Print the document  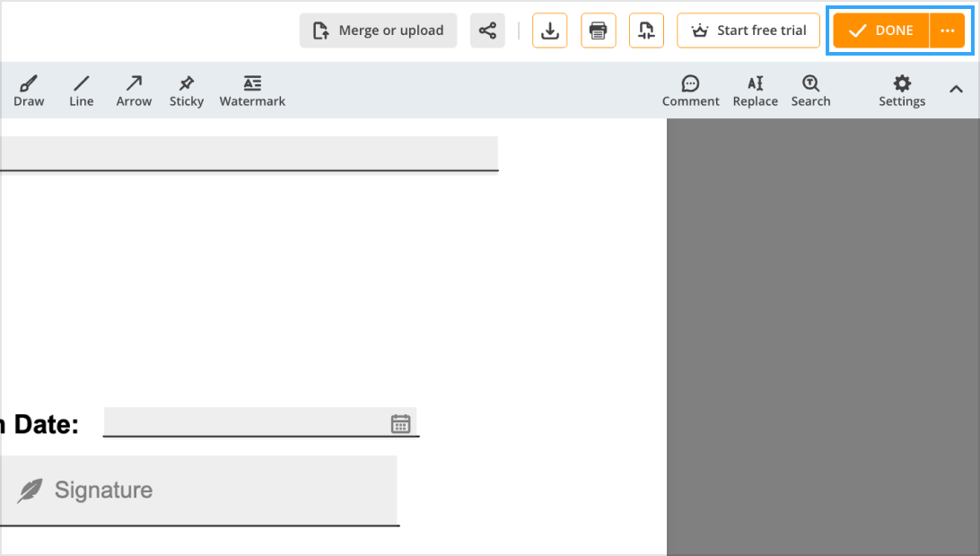(598, 30)
